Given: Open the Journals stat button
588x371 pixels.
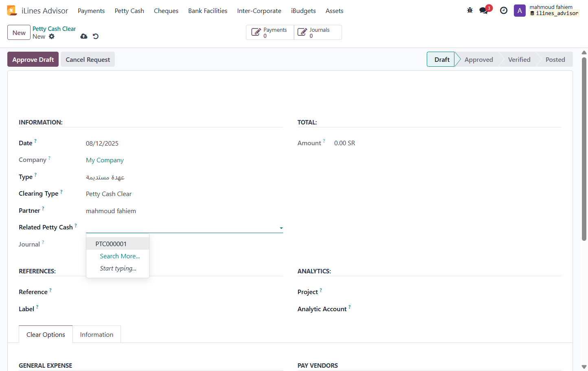Looking at the screenshot, I should [318, 33].
